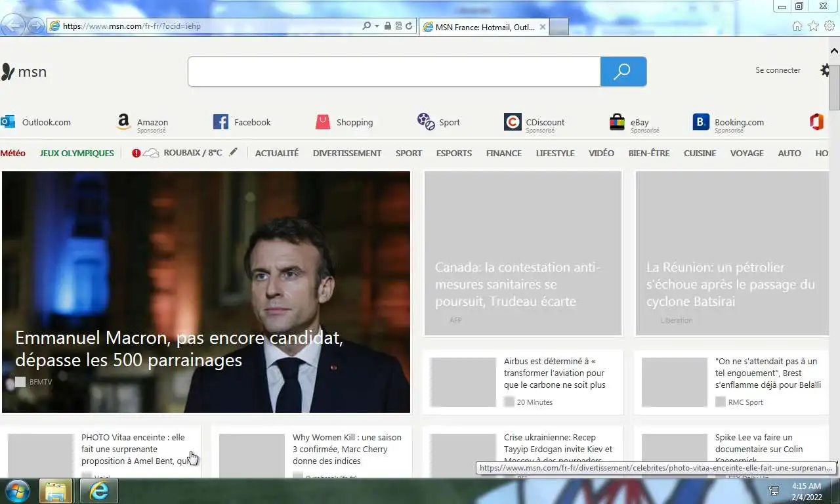
Task: Click the scrollbar up arrow
Action: coord(834,51)
